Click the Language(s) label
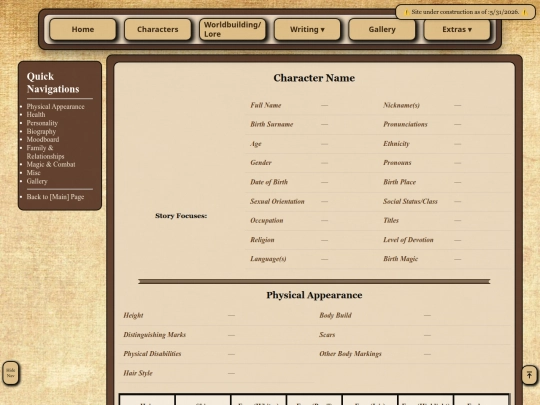 (x=268, y=259)
